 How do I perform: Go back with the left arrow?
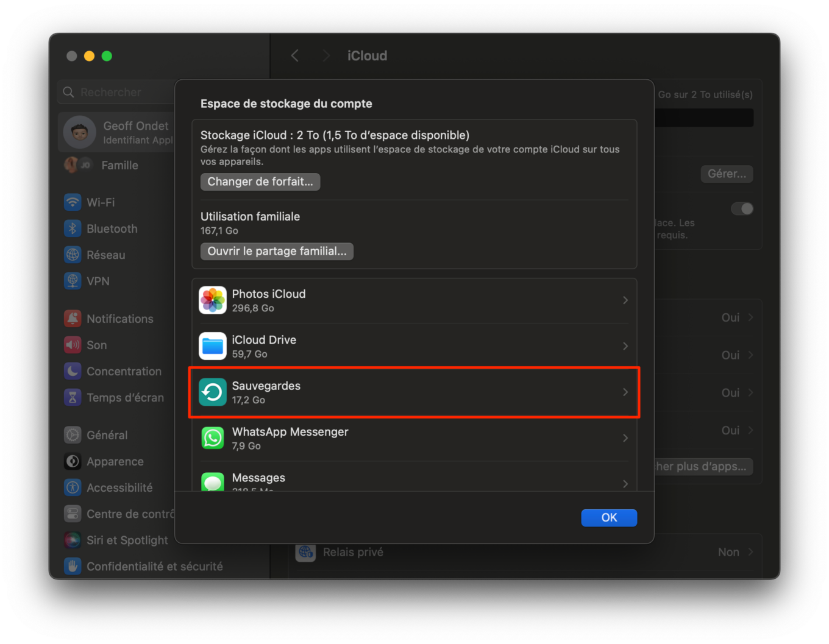click(295, 55)
